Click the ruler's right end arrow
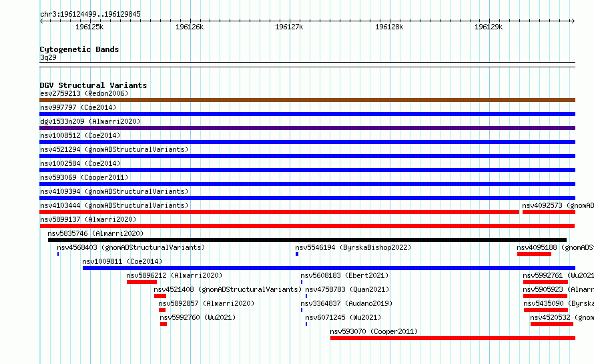The height and width of the screenshot is (364, 594). pos(573,21)
